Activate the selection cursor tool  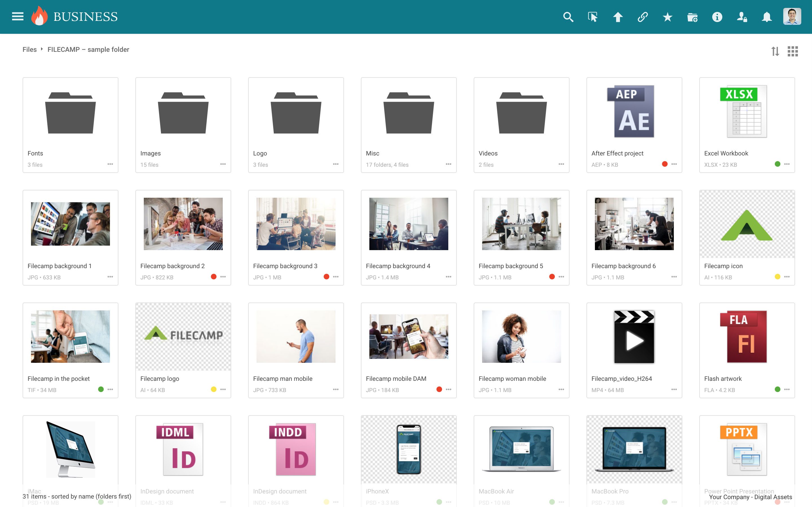click(x=593, y=17)
